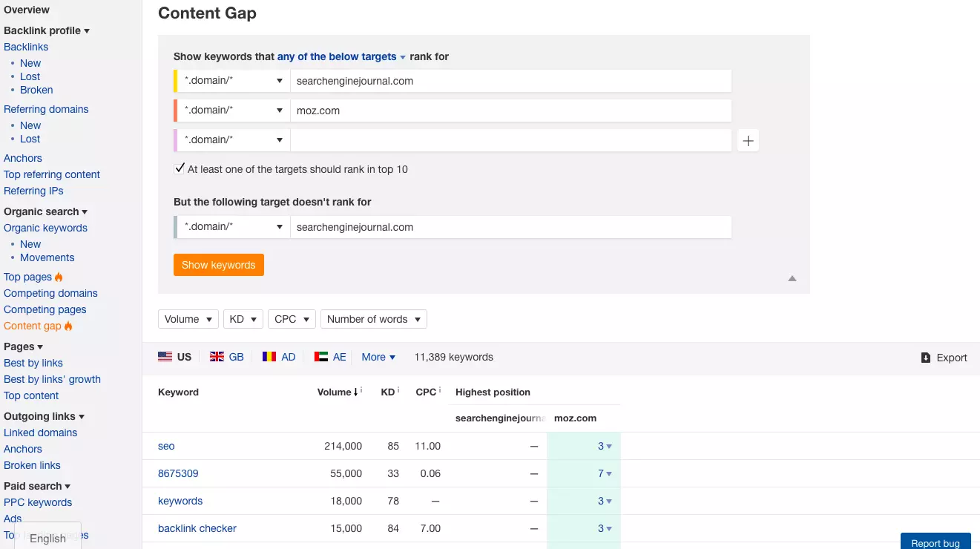
Task: Click the empty third target input field
Action: [510, 140]
